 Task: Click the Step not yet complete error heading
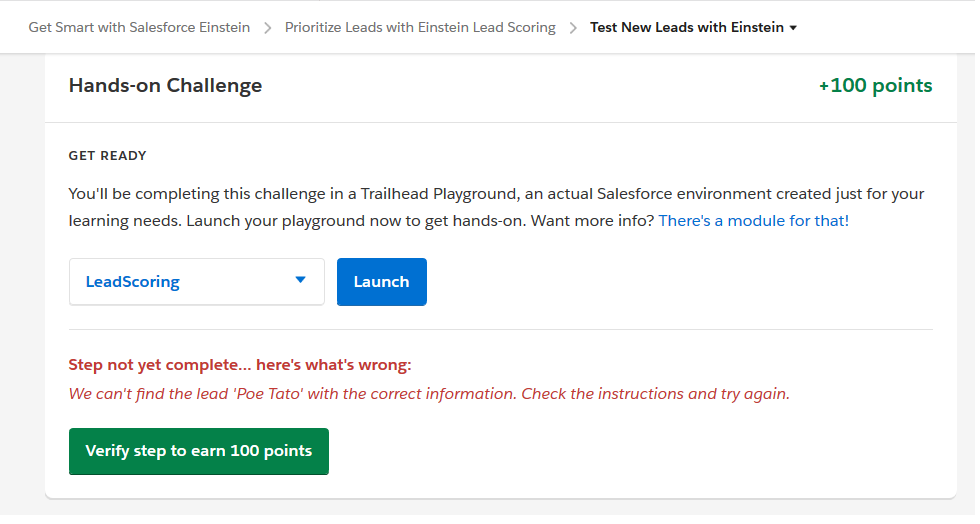coord(239,364)
